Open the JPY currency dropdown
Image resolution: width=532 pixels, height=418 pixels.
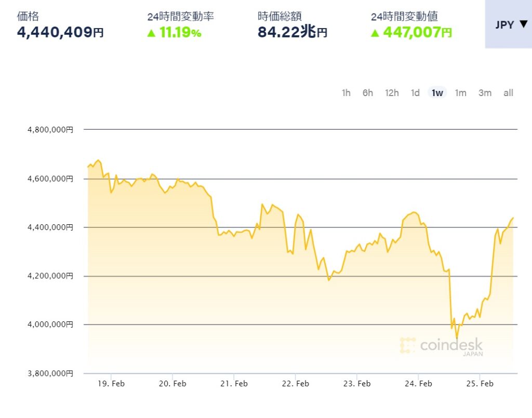509,24
